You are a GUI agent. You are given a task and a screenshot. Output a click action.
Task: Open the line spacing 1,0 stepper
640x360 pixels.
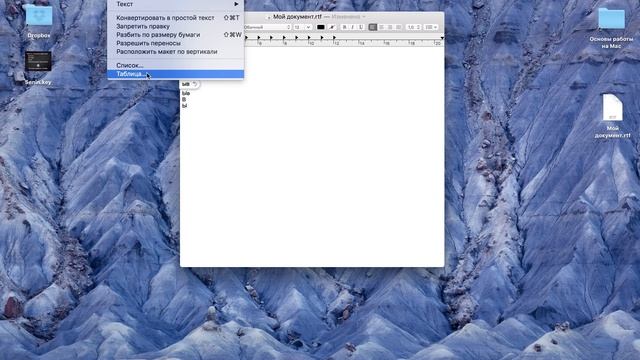(x=413, y=27)
